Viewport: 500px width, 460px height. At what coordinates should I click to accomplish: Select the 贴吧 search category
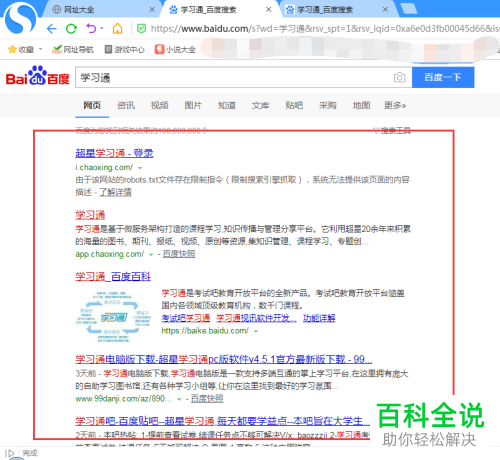coord(294,106)
